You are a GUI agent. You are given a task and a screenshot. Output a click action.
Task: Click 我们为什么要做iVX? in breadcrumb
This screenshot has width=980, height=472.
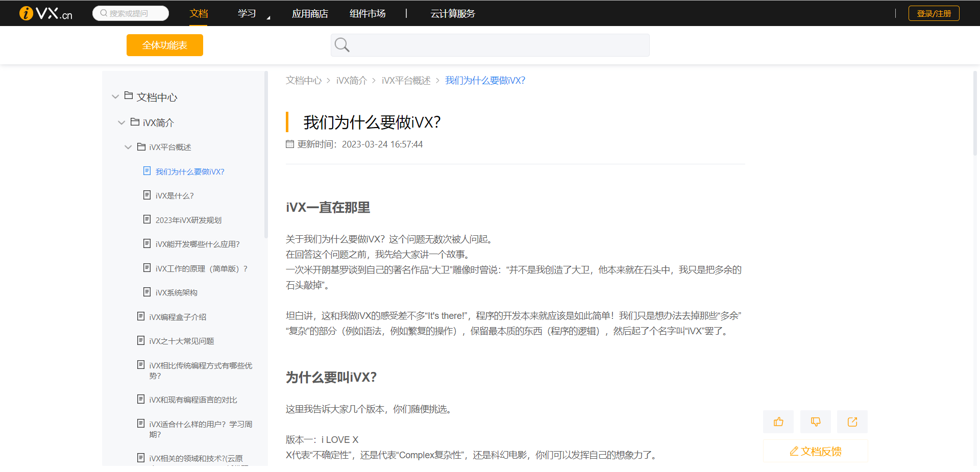point(485,81)
